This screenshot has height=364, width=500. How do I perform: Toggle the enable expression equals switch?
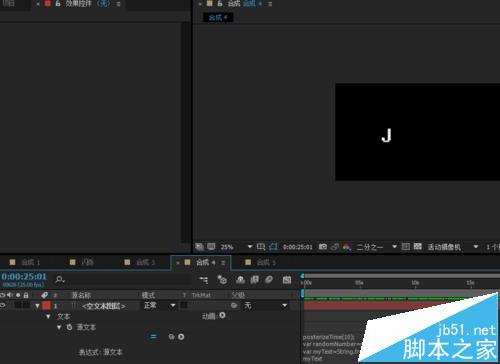pos(153,337)
